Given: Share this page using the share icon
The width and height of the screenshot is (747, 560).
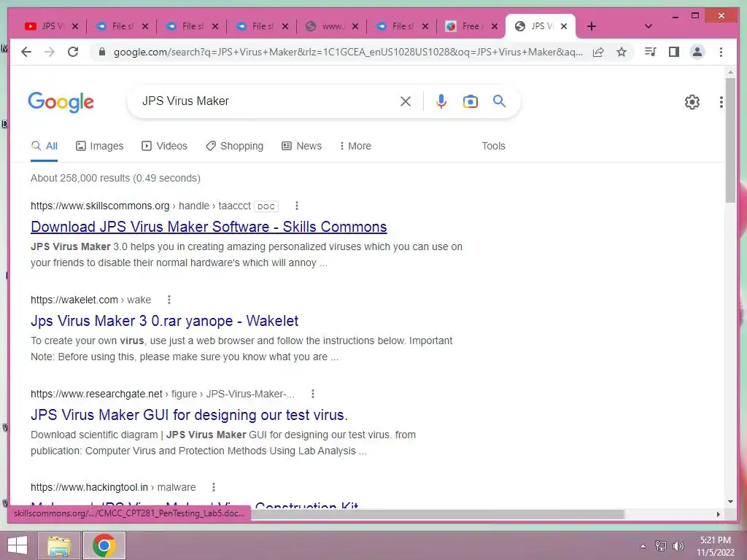Looking at the screenshot, I should point(598,52).
